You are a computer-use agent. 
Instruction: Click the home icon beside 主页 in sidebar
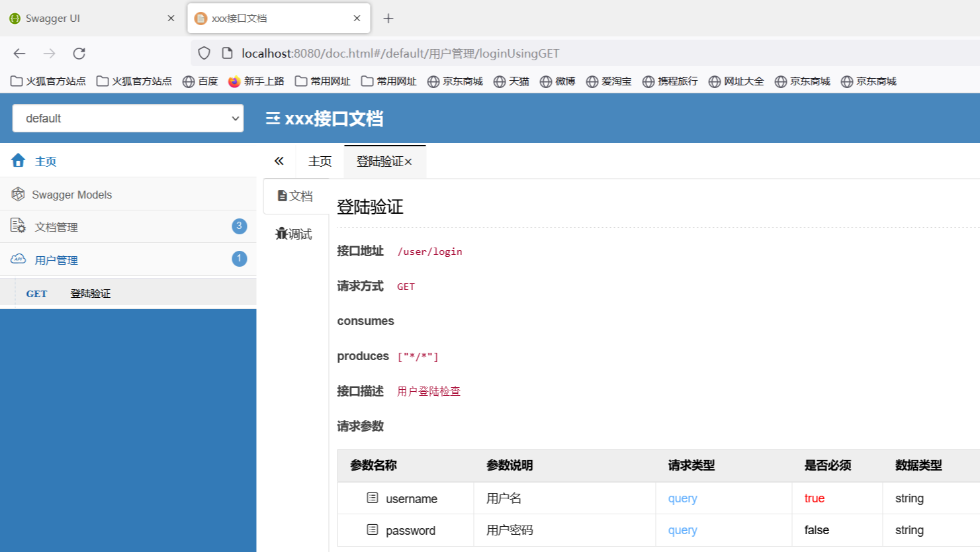click(x=19, y=160)
